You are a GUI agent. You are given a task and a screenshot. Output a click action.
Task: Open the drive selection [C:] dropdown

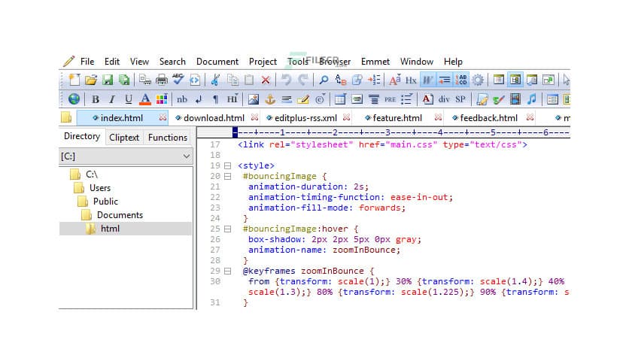187,156
